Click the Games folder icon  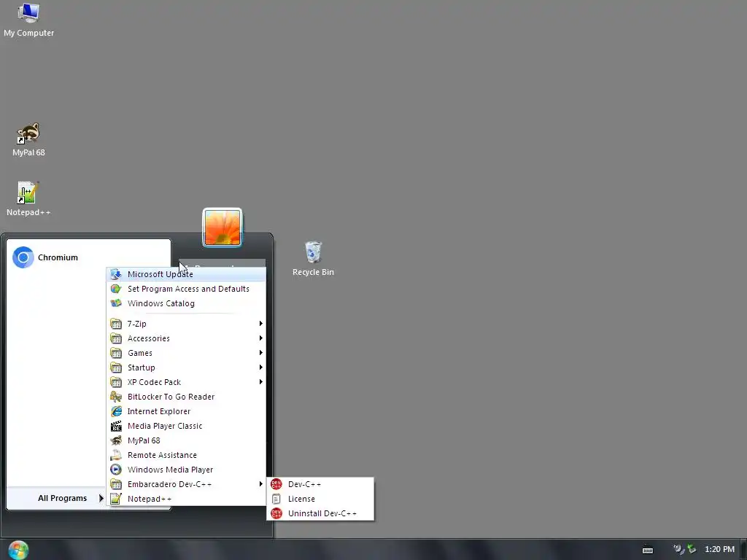click(x=116, y=353)
